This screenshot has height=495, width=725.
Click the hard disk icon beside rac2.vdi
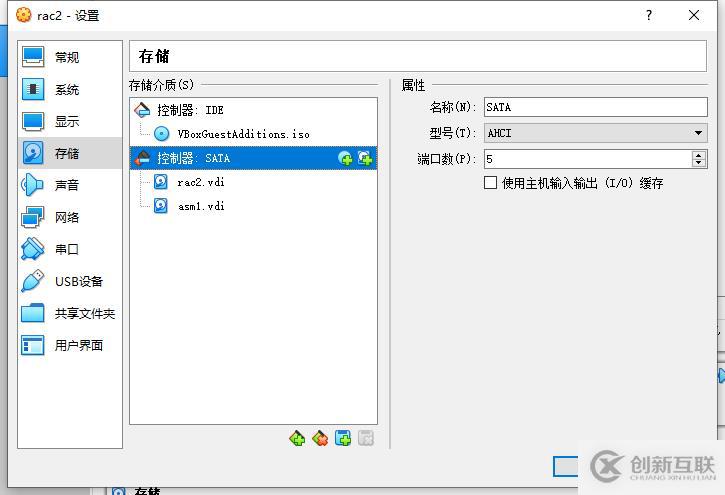[x=160, y=182]
